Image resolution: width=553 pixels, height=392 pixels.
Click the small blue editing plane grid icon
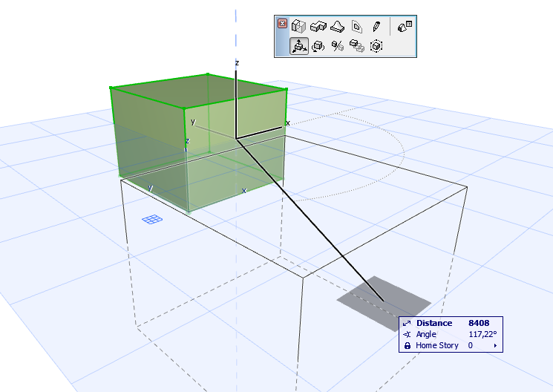point(152,220)
